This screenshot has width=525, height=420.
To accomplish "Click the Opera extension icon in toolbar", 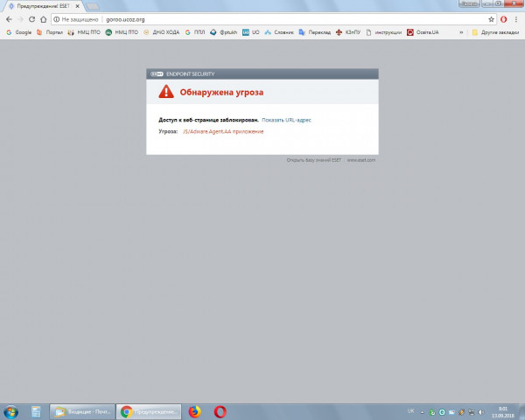I will tap(504, 19).
